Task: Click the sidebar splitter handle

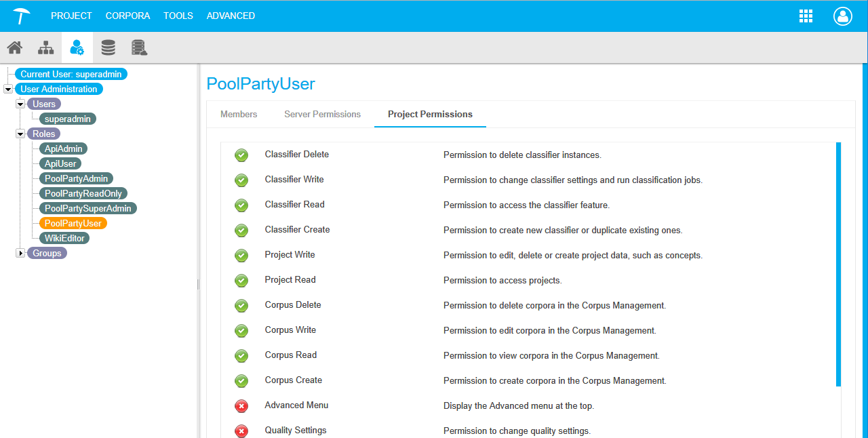Action: [x=198, y=284]
